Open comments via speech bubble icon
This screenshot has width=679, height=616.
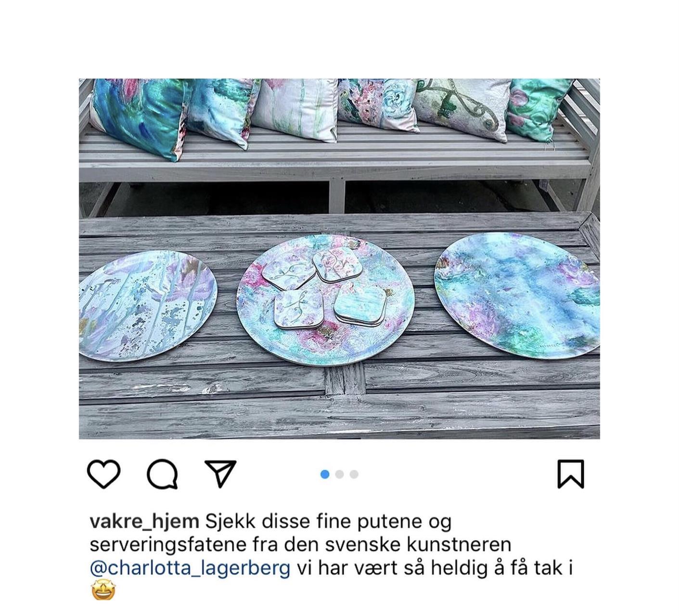click(x=162, y=475)
